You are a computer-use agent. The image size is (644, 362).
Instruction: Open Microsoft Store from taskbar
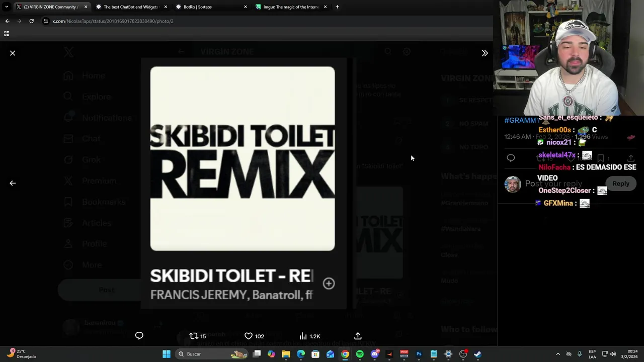tap(315, 354)
